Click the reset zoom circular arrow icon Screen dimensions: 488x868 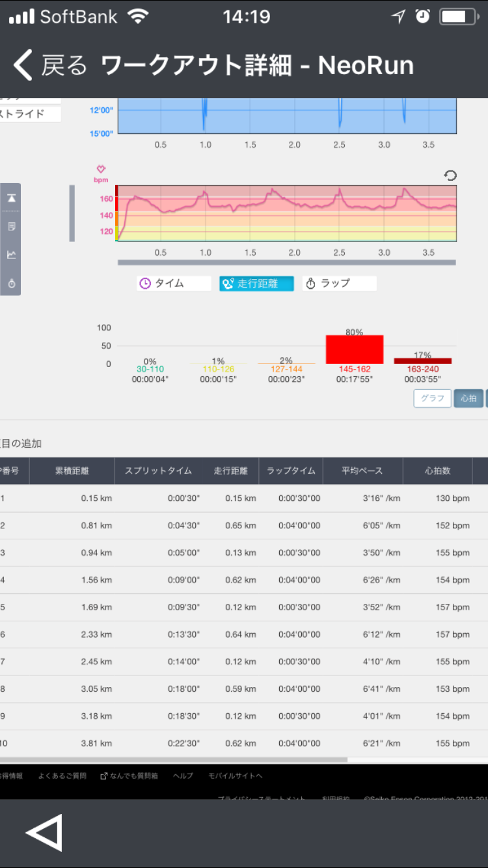[450, 175]
